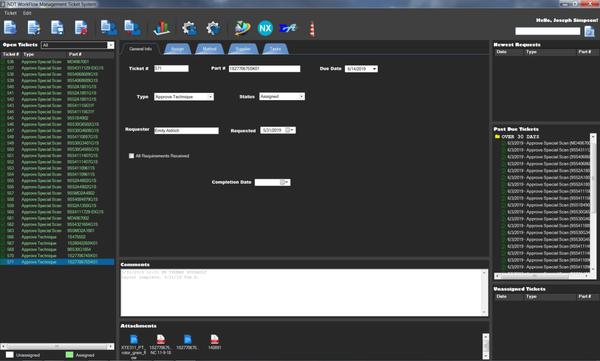Open the first blue attachment file icon
The image size is (600, 361).
tap(134, 339)
